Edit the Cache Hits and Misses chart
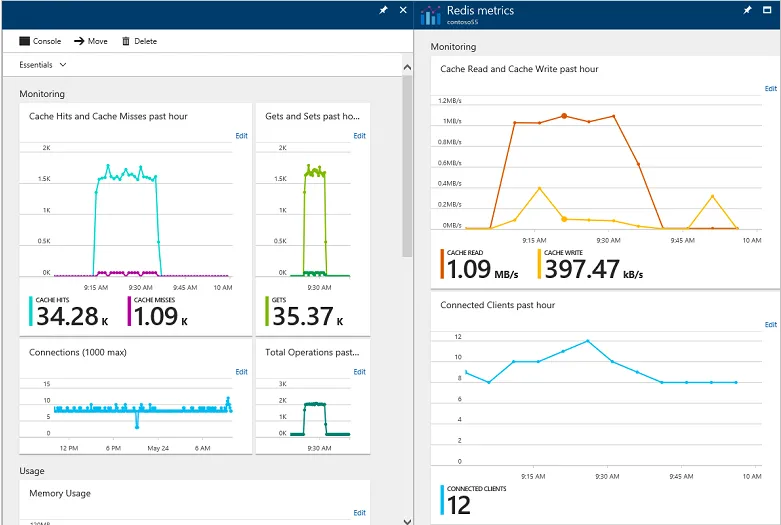The width and height of the screenshot is (781, 525). [x=242, y=135]
